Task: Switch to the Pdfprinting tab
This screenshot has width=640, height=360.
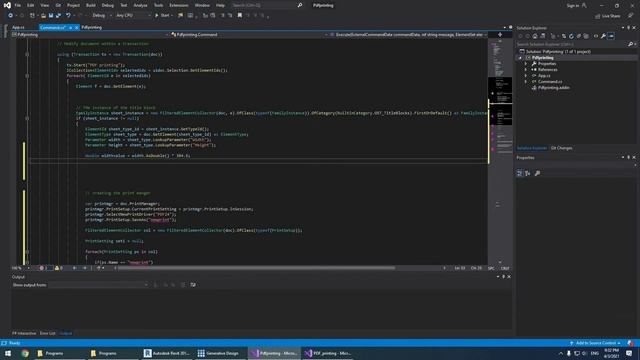Action: pyautogui.click(x=91, y=27)
